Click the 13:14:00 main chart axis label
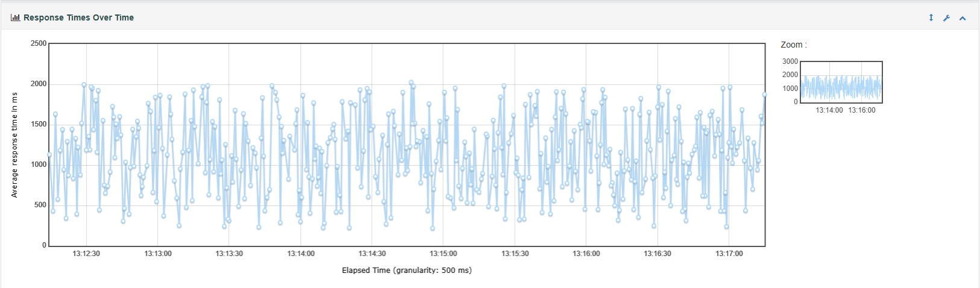980x288 pixels. tap(301, 254)
